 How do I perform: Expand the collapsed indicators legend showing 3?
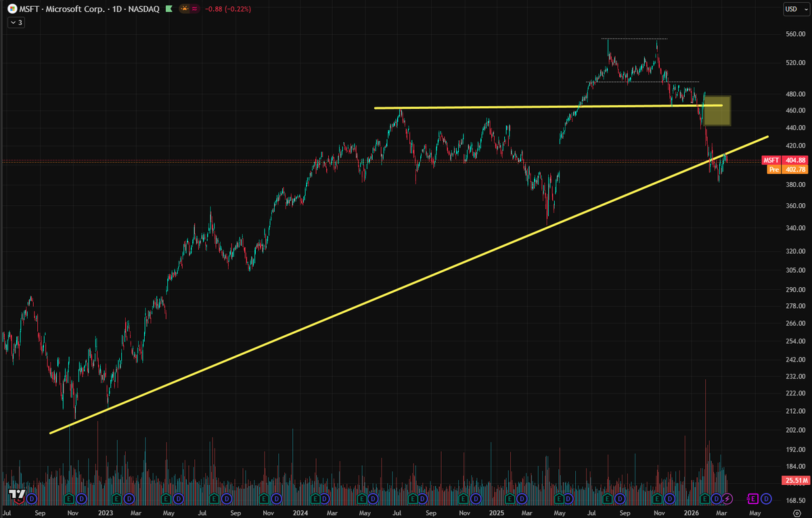pyautogui.click(x=16, y=22)
